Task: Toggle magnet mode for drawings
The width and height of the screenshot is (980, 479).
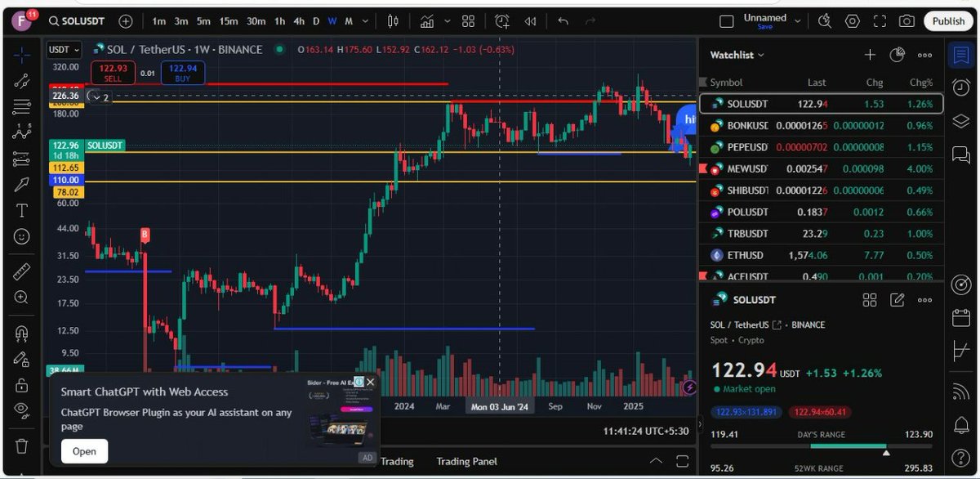Action: [x=22, y=333]
